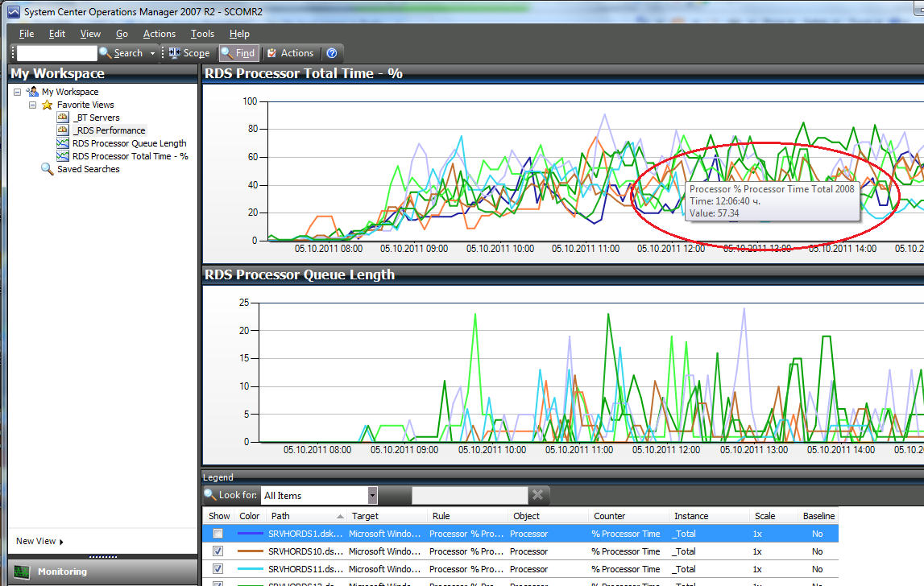Click the cyan color line for SRVHORDS11

click(x=250, y=569)
